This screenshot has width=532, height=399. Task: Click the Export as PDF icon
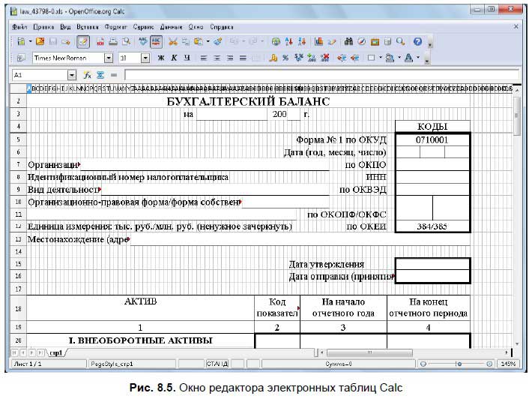point(99,42)
